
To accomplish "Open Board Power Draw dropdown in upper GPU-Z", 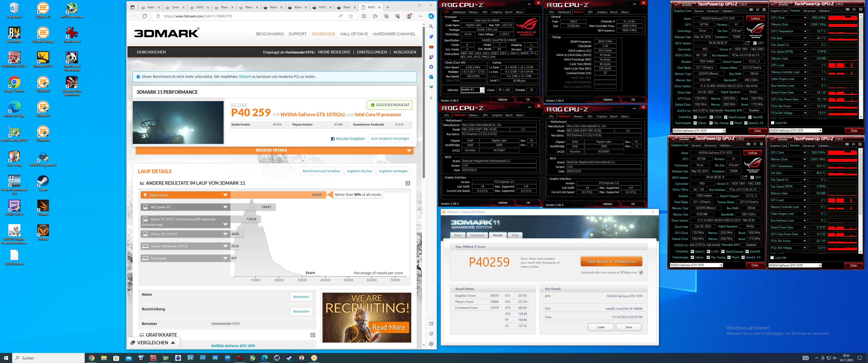I will tap(805, 92).
